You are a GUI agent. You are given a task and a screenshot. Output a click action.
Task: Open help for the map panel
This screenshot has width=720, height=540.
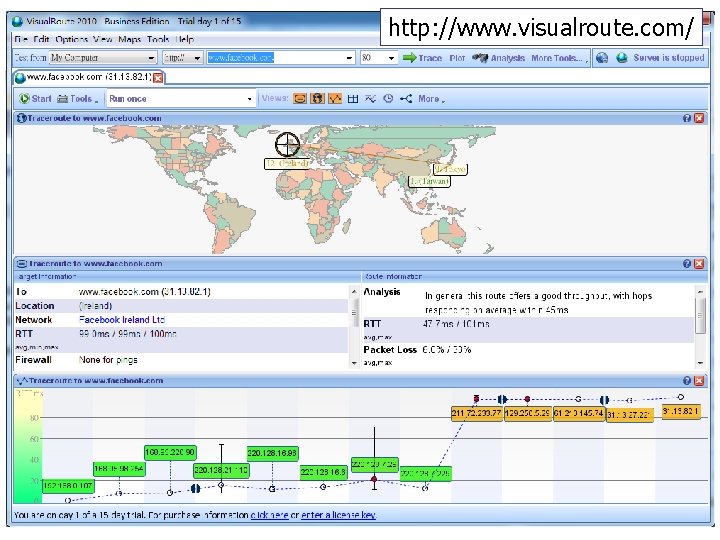(686, 118)
